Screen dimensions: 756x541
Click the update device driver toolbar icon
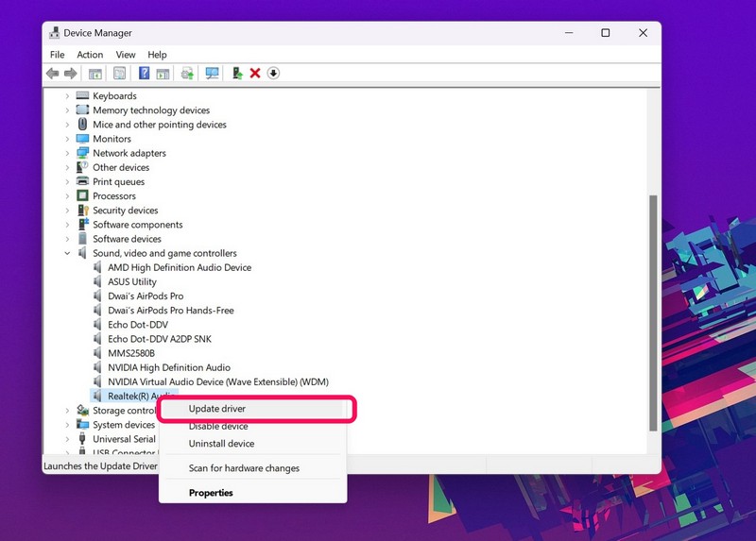(237, 74)
